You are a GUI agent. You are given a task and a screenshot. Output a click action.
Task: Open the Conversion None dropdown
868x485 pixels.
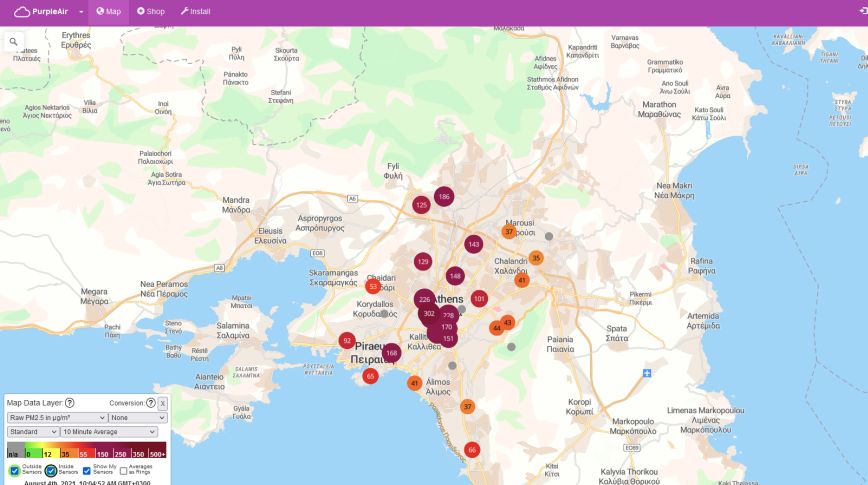(x=137, y=418)
